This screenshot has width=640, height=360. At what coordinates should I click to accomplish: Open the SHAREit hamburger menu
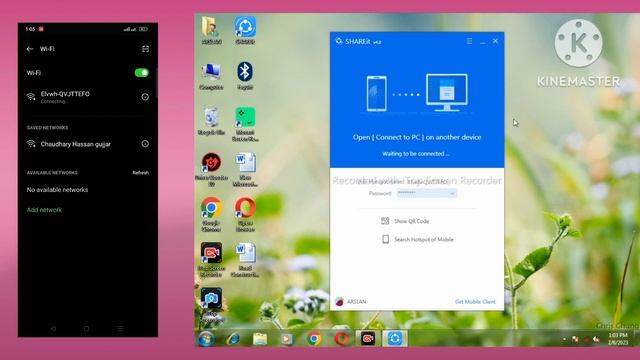(x=469, y=41)
